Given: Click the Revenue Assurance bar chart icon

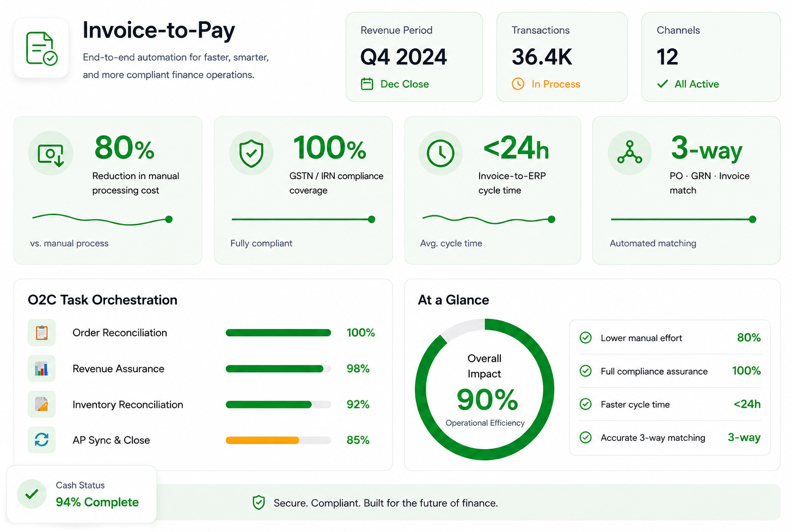Looking at the screenshot, I should click(x=41, y=369).
